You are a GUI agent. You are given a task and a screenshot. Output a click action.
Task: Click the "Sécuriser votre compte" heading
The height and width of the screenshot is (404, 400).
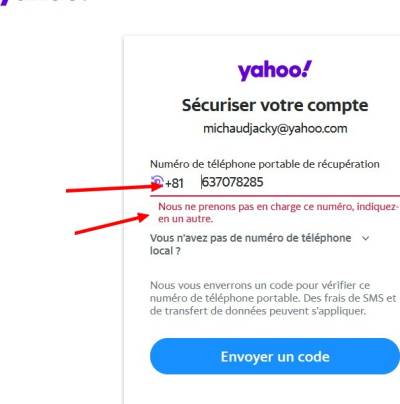(275, 105)
